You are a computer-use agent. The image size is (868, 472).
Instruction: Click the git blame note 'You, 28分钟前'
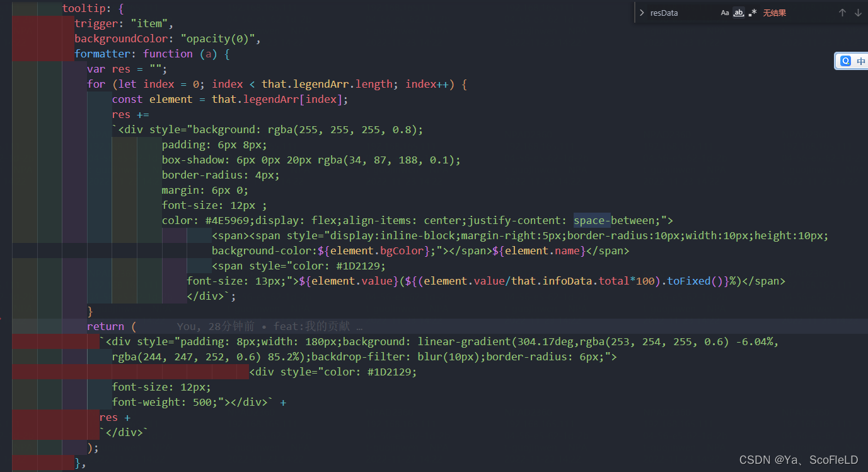pyautogui.click(x=216, y=326)
